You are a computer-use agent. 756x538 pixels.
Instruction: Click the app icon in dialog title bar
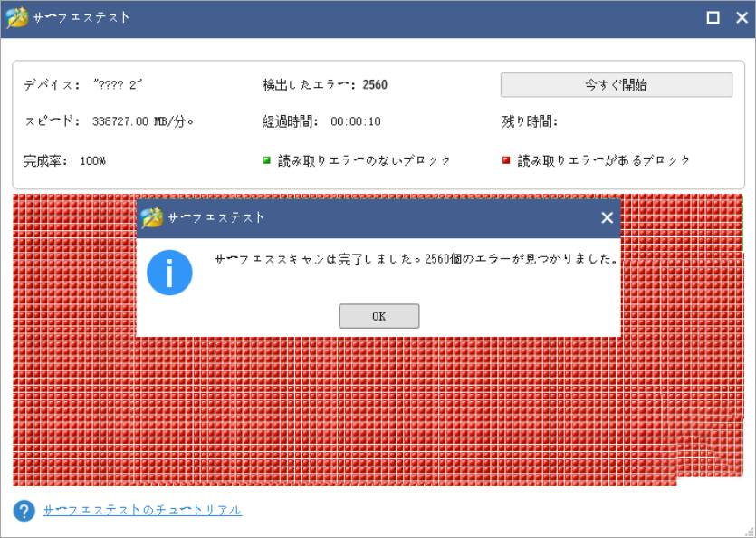152,217
